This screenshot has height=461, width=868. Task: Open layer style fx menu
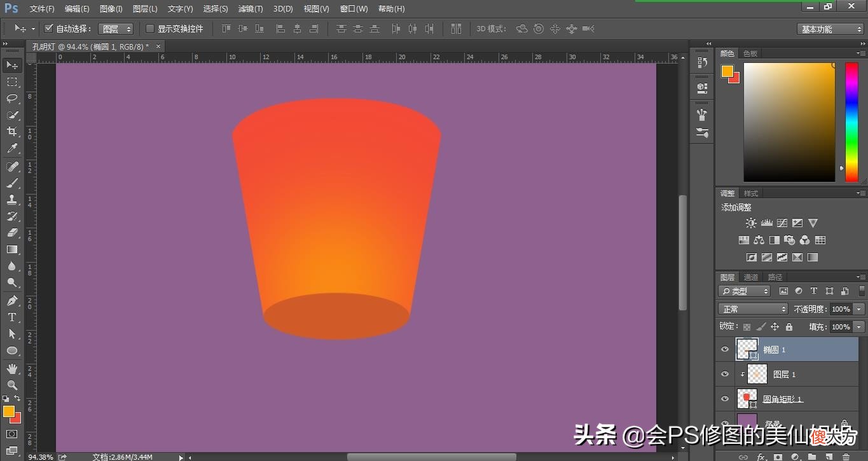761,457
